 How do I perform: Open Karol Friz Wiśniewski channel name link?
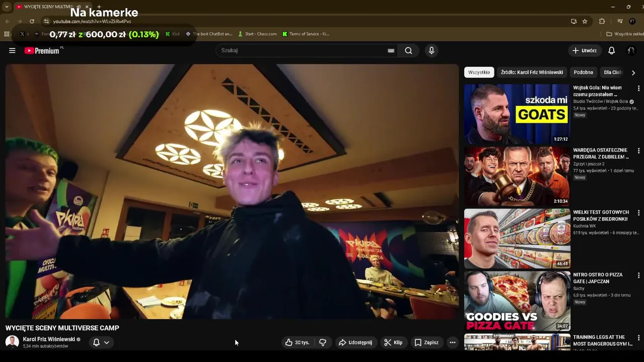(x=49, y=339)
